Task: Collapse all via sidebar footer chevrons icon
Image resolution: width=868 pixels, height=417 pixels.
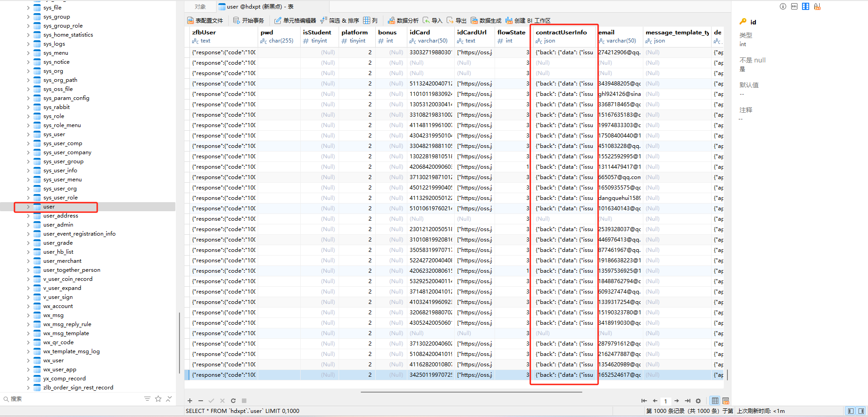Action: point(169,399)
